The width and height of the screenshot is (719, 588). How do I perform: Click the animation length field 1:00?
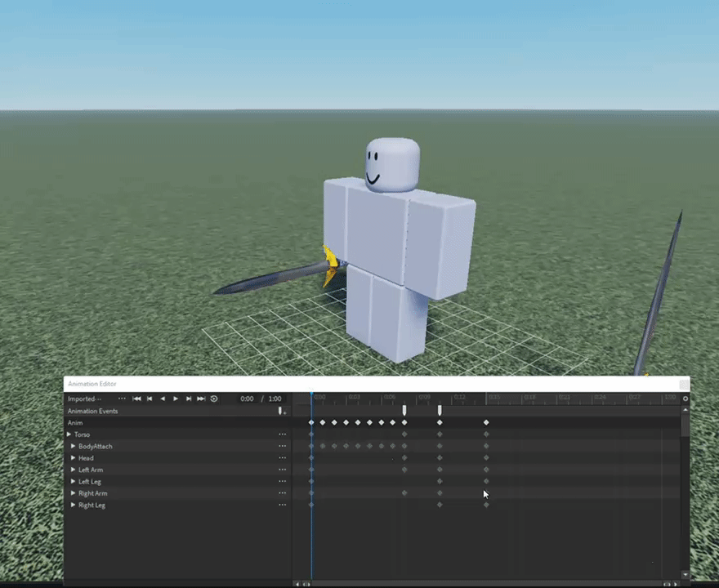point(275,399)
